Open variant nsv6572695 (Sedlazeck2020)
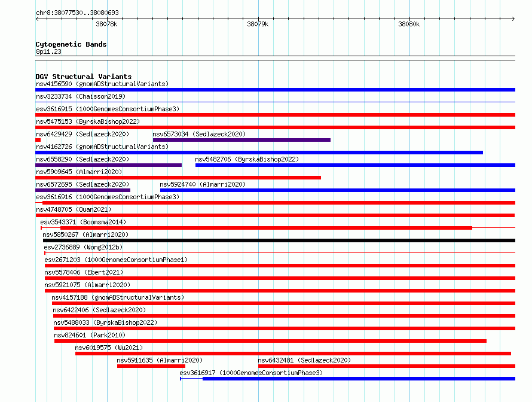 (x=82, y=184)
